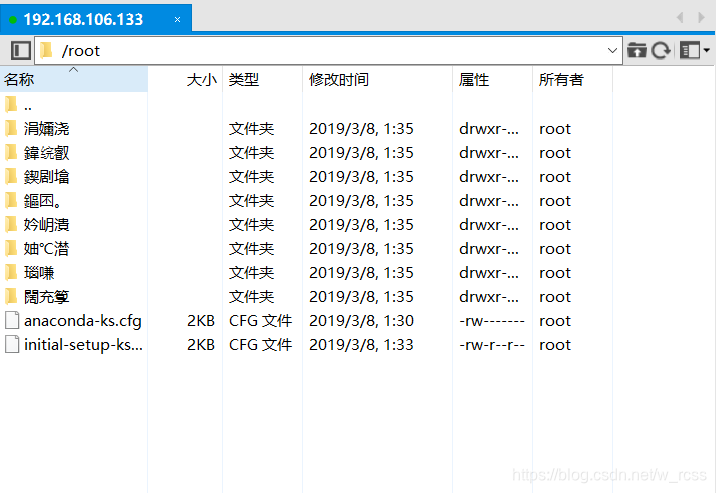The image size is (716, 493).
Task: Expand the /root path dropdown
Action: 612,50
